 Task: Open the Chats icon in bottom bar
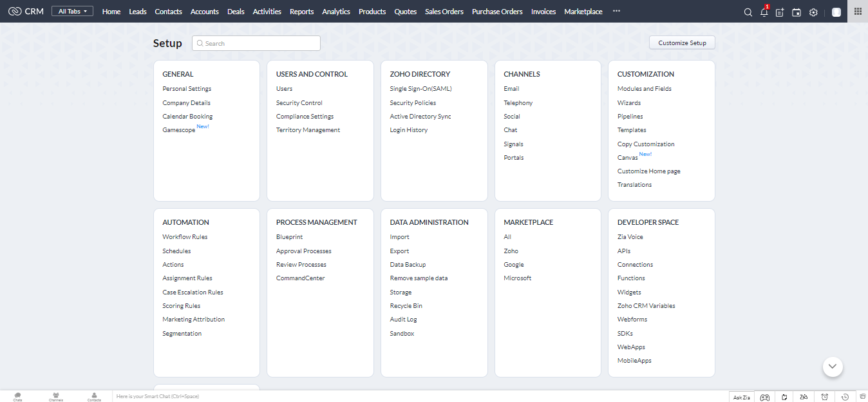click(17, 396)
